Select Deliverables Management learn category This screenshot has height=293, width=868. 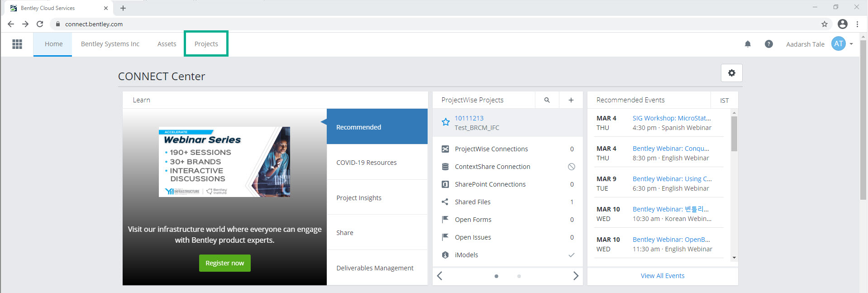[x=377, y=268]
